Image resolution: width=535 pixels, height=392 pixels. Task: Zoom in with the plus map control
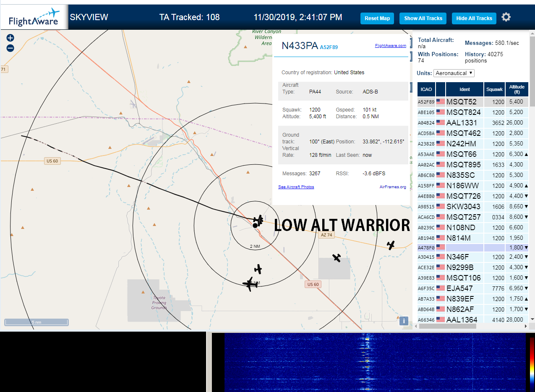click(x=10, y=38)
